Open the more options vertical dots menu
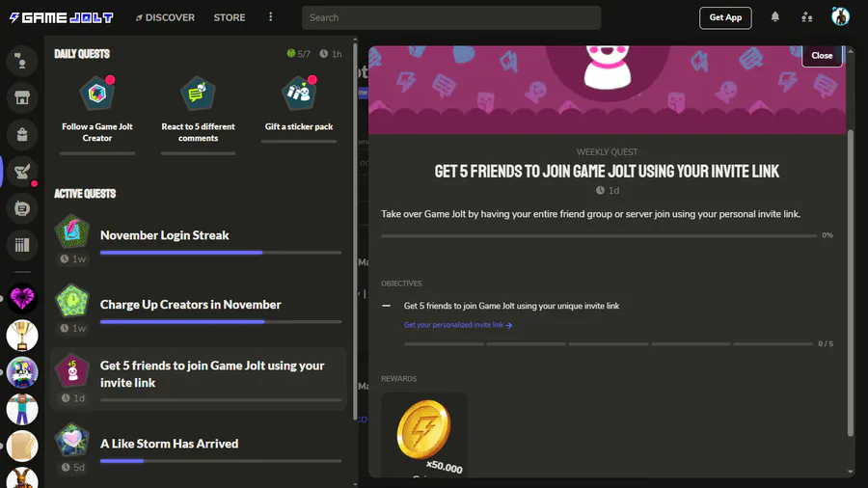Image resolution: width=868 pixels, height=488 pixels. pyautogui.click(x=271, y=17)
